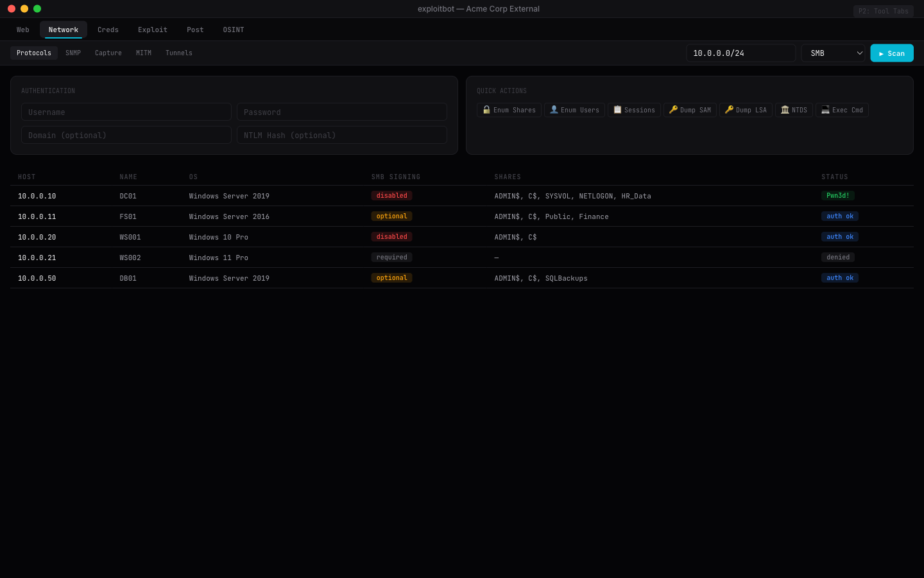Focus the Username authentication field
Image resolution: width=924 pixels, height=578 pixels.
click(126, 112)
